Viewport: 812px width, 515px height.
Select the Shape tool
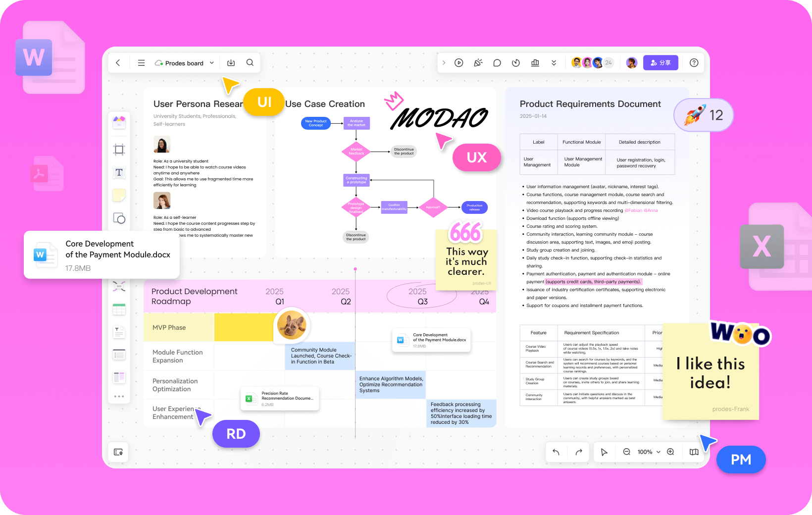click(119, 218)
